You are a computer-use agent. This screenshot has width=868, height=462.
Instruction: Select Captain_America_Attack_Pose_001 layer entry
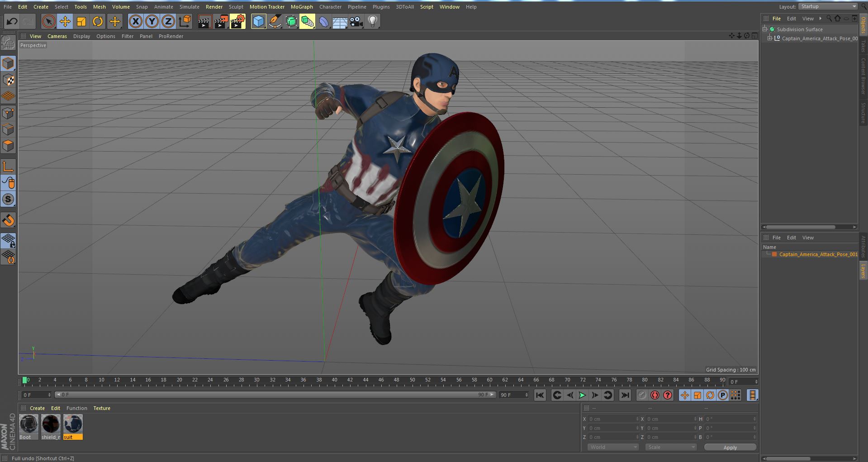point(818,254)
